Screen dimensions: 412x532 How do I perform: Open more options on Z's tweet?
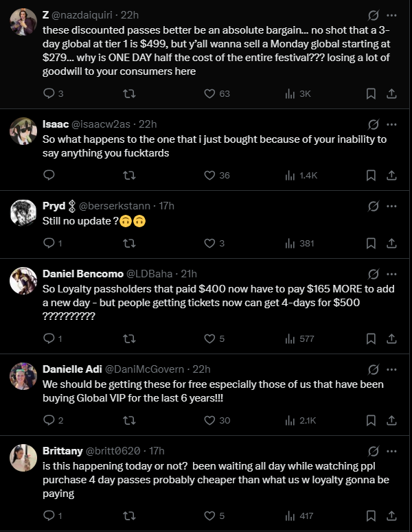pos(391,14)
